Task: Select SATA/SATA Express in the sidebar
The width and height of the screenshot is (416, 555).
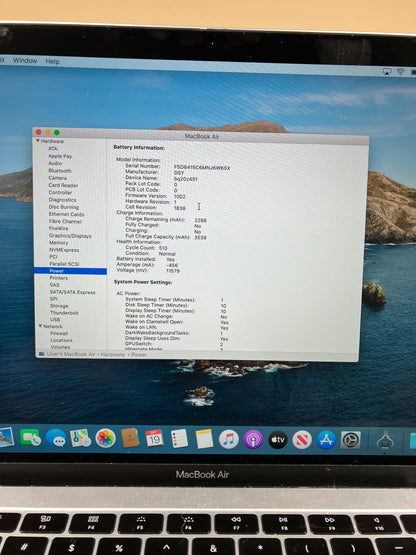Action: 73,292
